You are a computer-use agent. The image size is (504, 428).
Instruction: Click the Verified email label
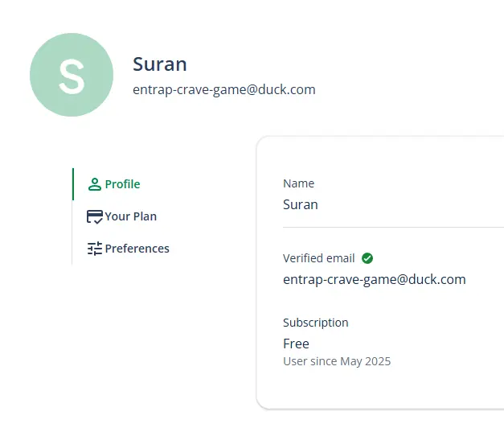[318, 258]
